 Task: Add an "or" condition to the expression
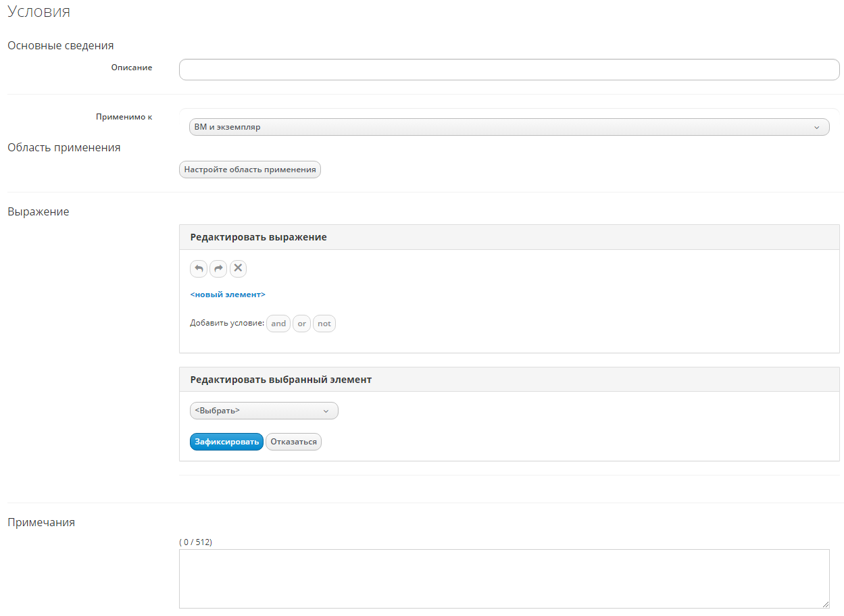301,324
